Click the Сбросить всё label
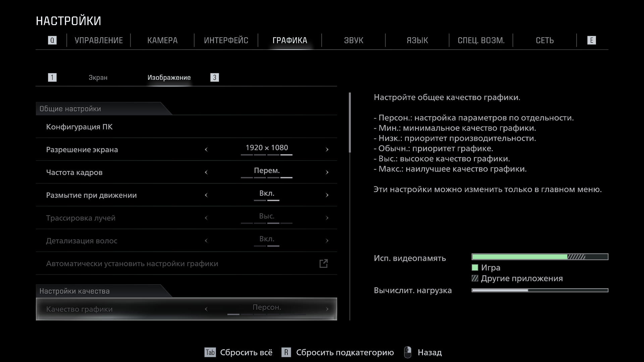Viewport: 644px width, 362px height. (x=246, y=352)
